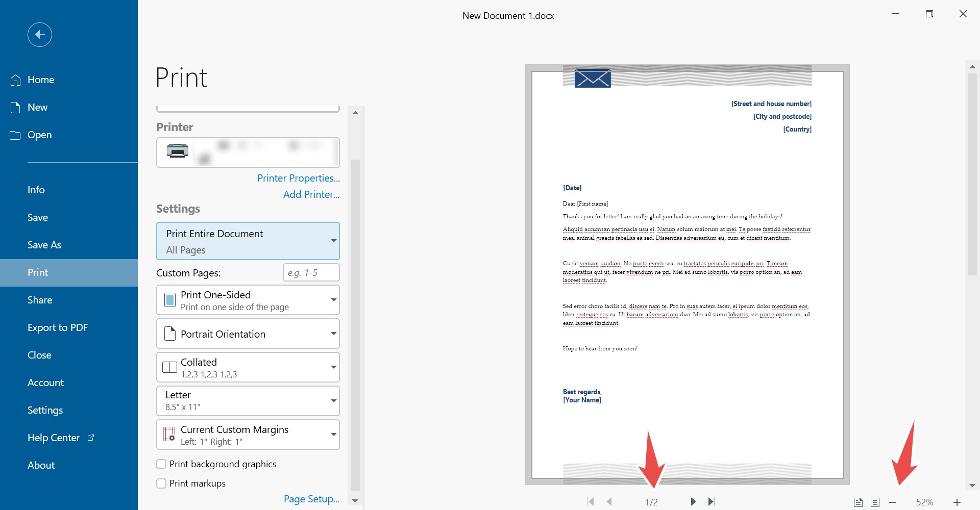
Task: Switch to continuous page view icon
Action: (875, 502)
